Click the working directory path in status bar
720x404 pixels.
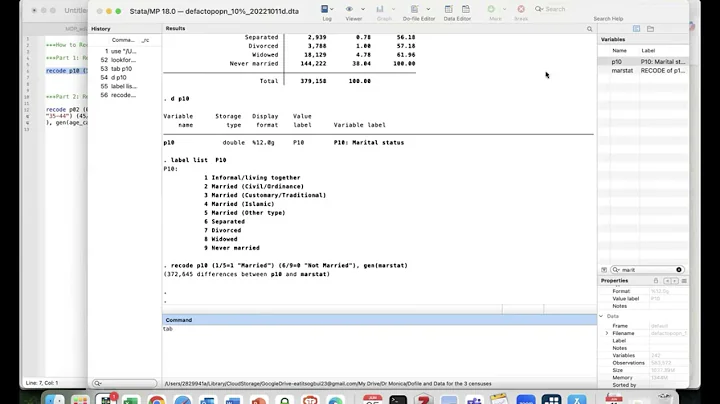click(x=328, y=383)
